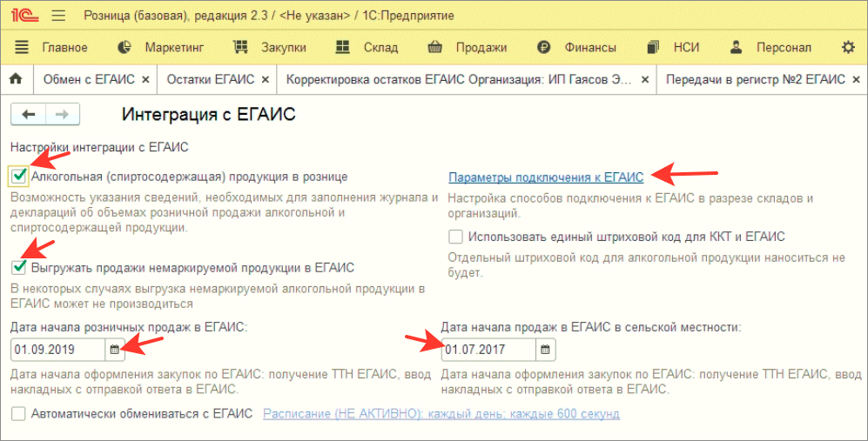Uncheck Выгружать продажи немаркируемой продукции в ЕГАИС
The image size is (868, 441).
coord(19,267)
